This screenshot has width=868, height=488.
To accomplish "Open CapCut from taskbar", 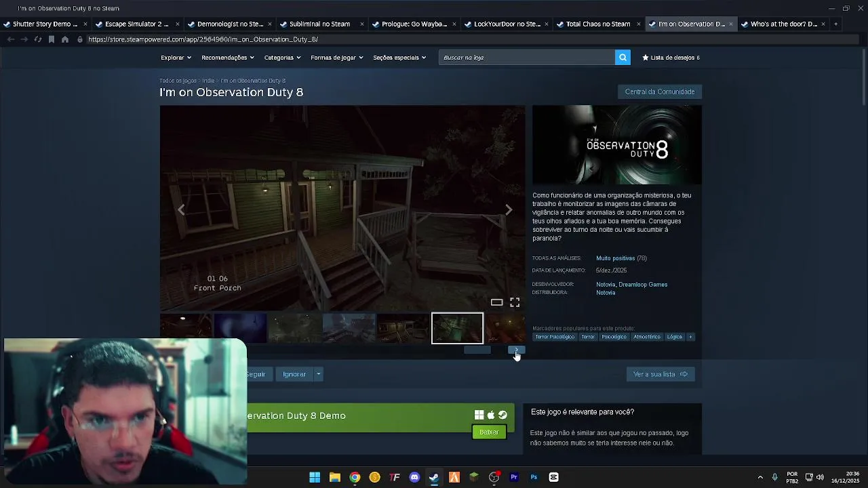I will (553, 477).
